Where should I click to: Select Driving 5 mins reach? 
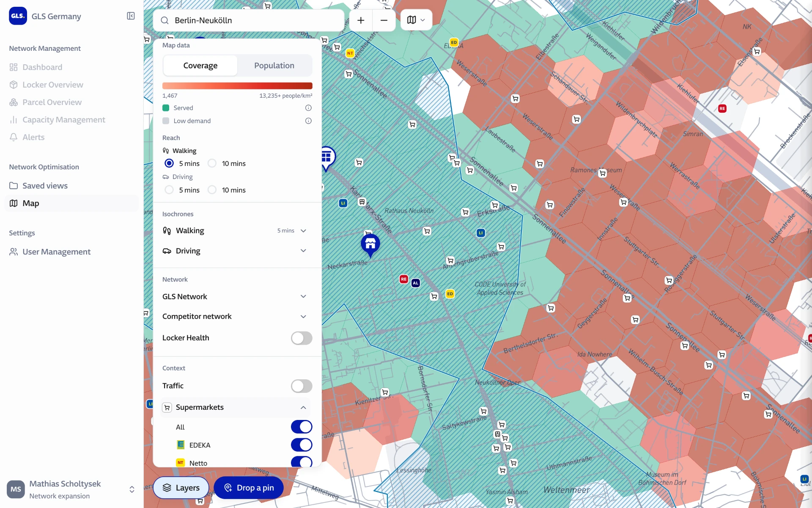[169, 190]
